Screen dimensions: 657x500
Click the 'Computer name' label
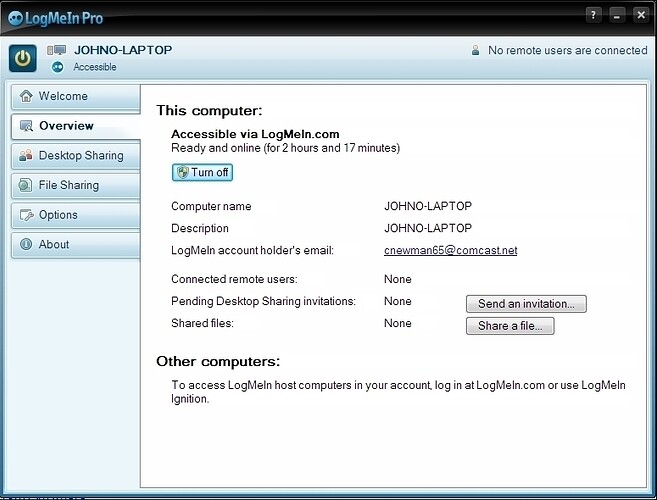[211, 206]
